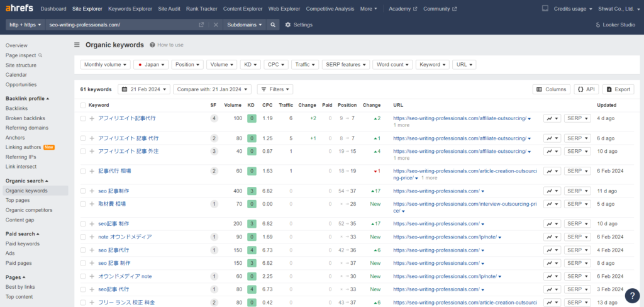Viewport: 644px width, 307px height.
Task: Open the SERP features filter dropdown
Action: point(345,64)
